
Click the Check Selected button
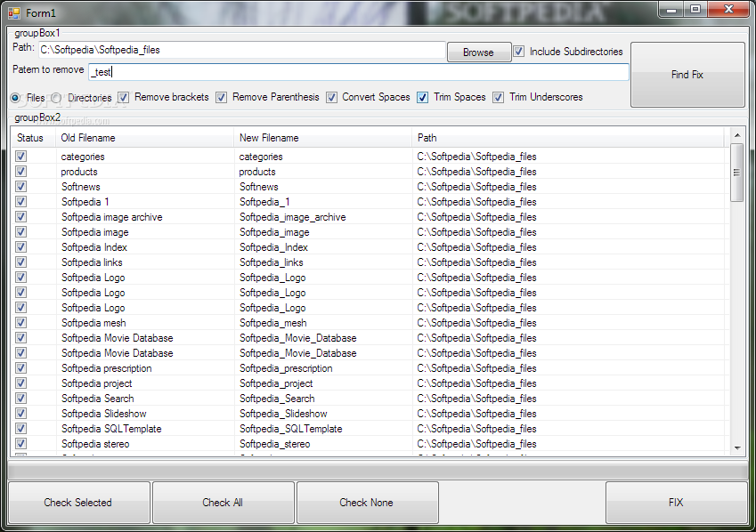(78, 502)
